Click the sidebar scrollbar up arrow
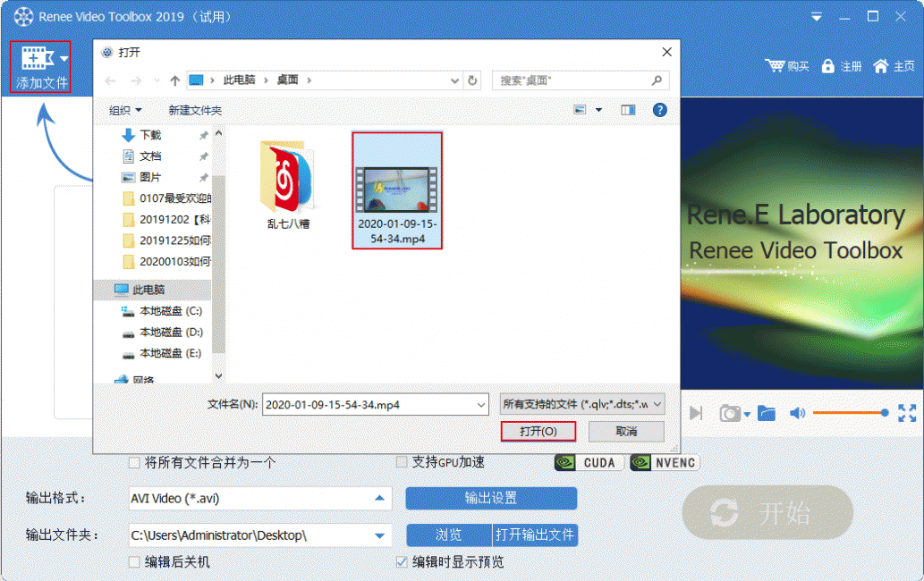The image size is (924, 581). pyautogui.click(x=218, y=133)
